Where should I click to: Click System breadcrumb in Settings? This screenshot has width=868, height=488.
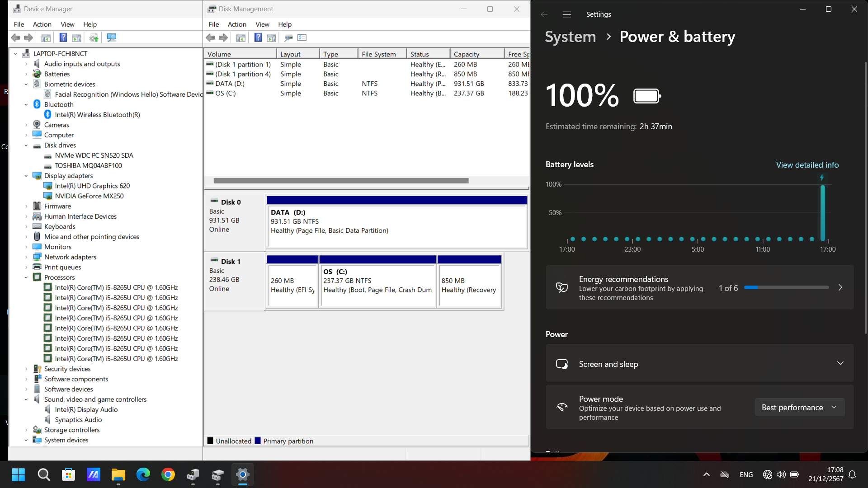click(571, 37)
